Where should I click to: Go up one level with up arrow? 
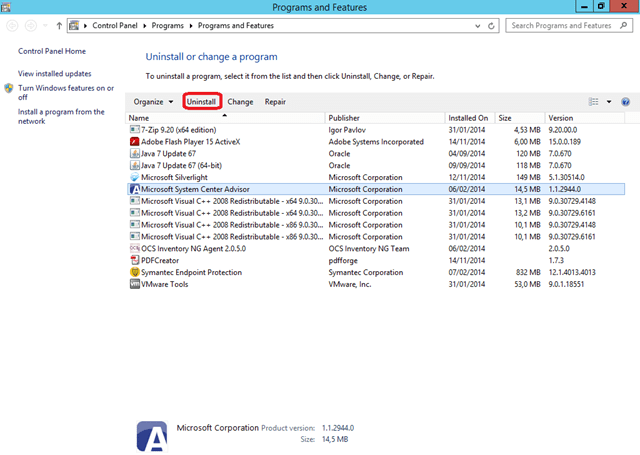(x=59, y=26)
